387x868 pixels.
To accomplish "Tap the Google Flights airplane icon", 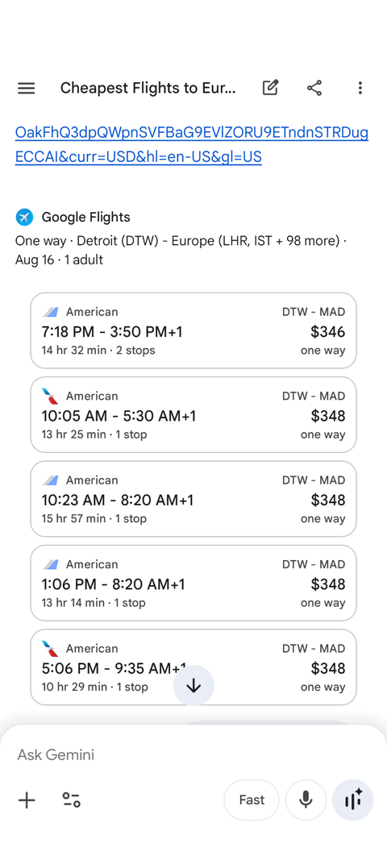I will [x=24, y=217].
